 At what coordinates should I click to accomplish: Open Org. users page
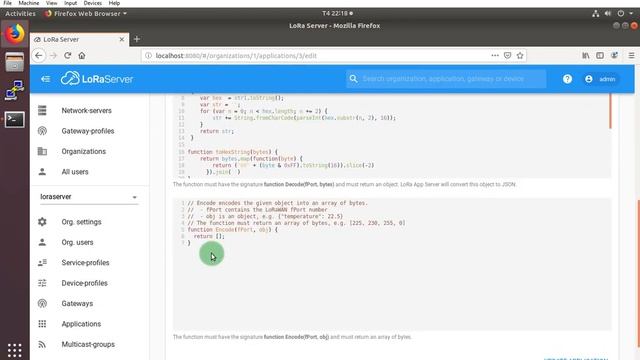coord(77,242)
